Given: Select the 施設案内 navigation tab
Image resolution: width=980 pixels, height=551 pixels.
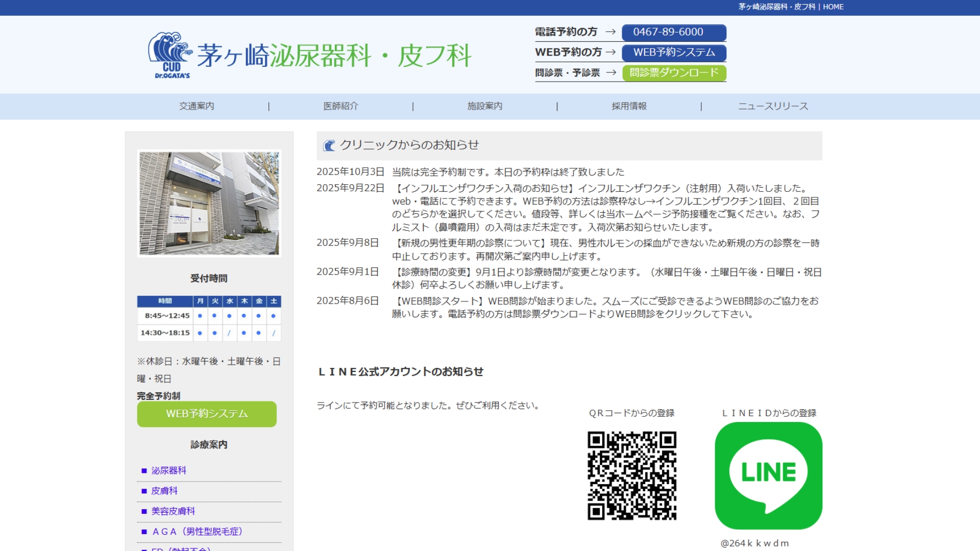Looking at the screenshot, I should (484, 106).
